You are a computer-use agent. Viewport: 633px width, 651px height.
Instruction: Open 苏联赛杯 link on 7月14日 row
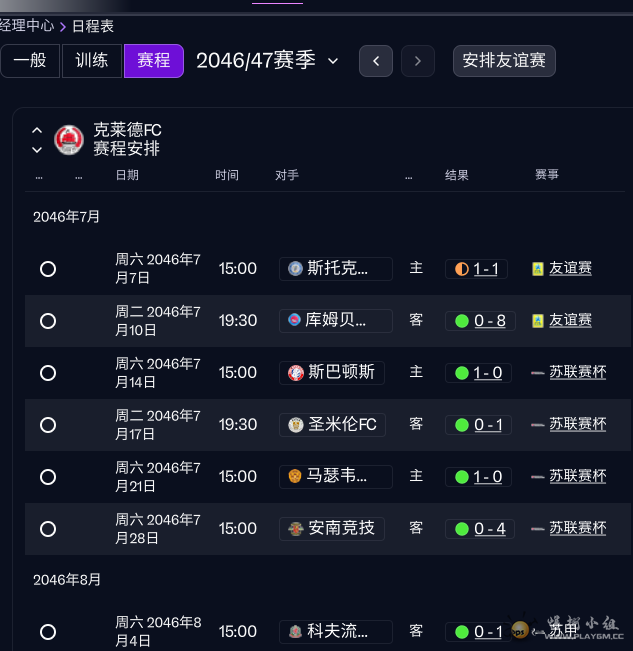(578, 372)
